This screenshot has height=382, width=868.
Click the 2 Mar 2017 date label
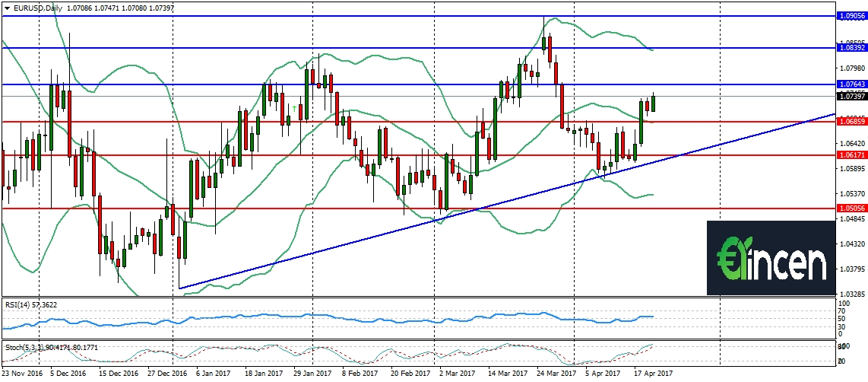458,374
